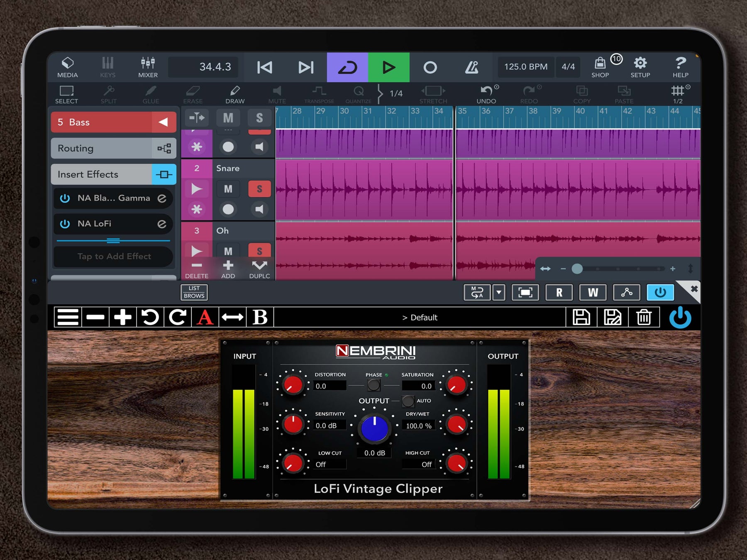This screenshot has height=560, width=747.
Task: Open the Setup menu
Action: pyautogui.click(x=640, y=67)
